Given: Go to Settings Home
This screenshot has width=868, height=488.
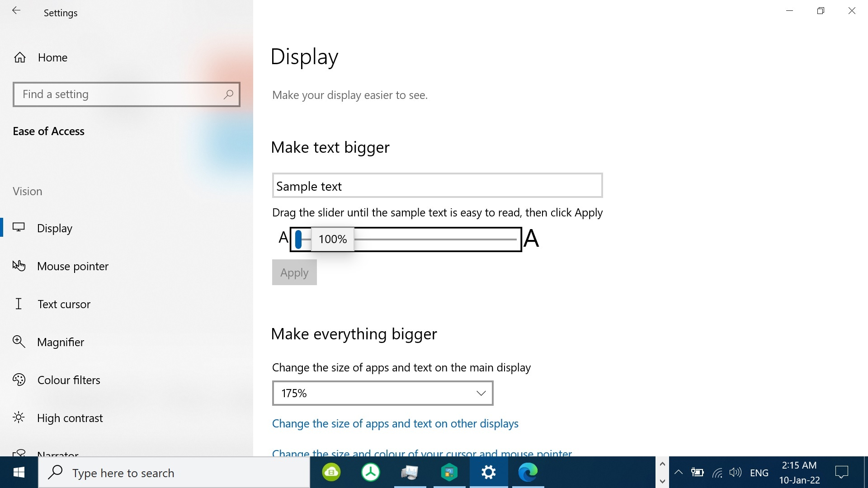Looking at the screenshot, I should [52, 58].
